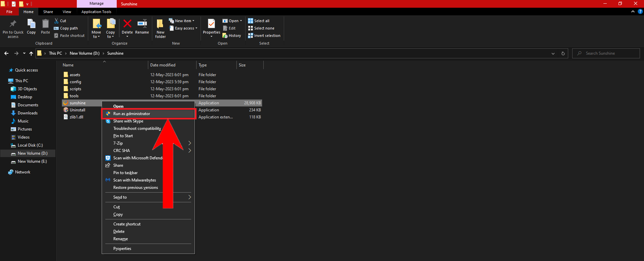Refresh the Sunshine folder
The width and height of the screenshot is (644, 261).
coord(563,53)
